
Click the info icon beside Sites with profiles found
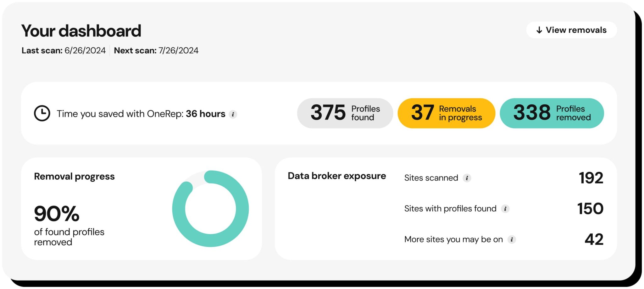tap(505, 209)
